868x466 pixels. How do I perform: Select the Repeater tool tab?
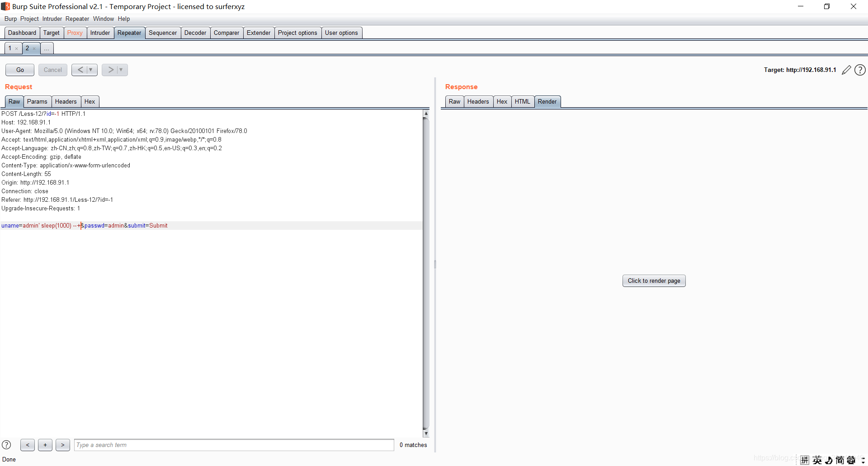click(129, 33)
